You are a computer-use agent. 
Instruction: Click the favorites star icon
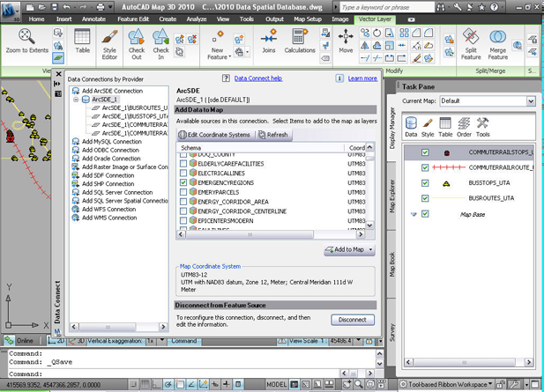481,7
